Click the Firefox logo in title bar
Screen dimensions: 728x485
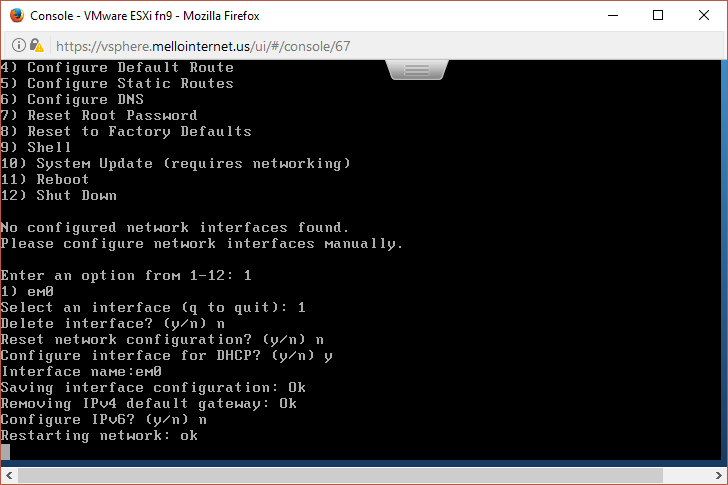coord(17,15)
